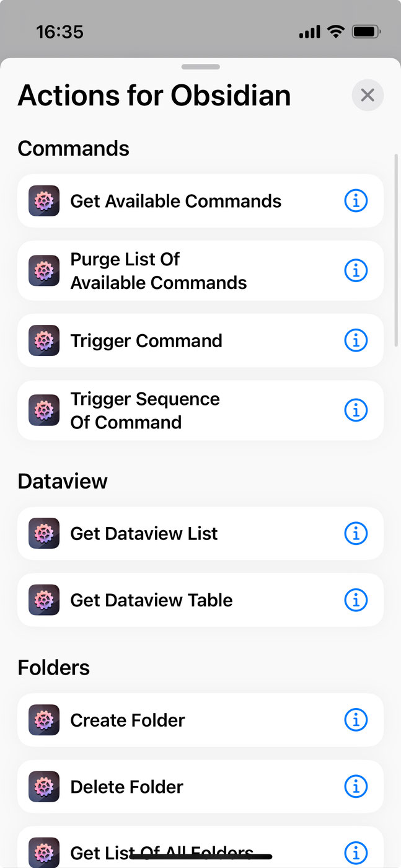Show info for Purge List Of Available Commands
The height and width of the screenshot is (868, 401).
point(356,271)
